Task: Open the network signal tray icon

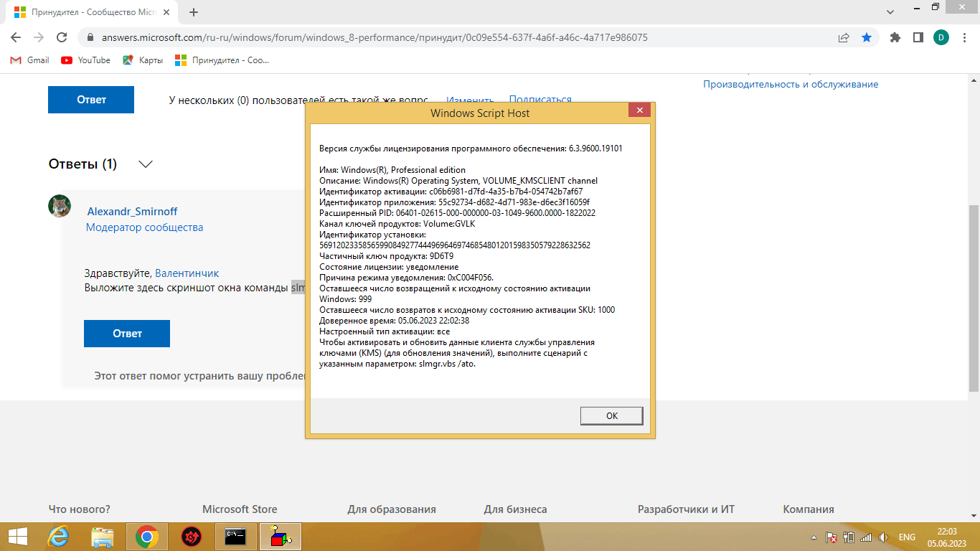Action: [x=866, y=537]
